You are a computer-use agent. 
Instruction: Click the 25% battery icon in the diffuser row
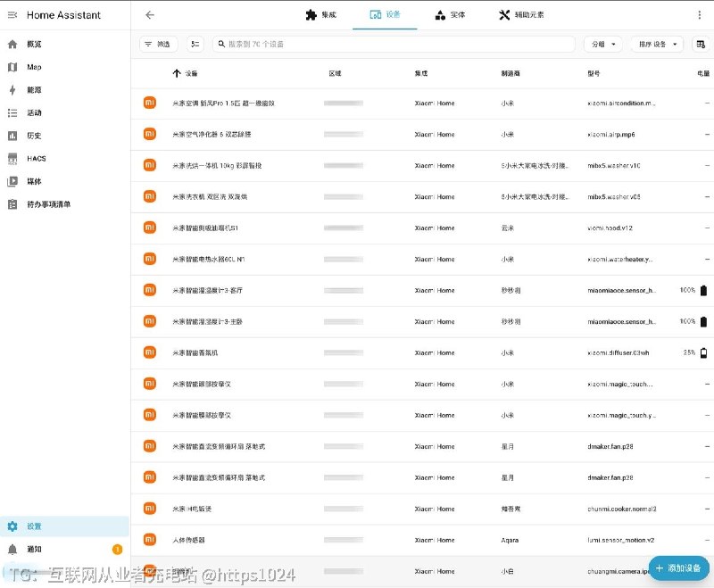[703, 352]
